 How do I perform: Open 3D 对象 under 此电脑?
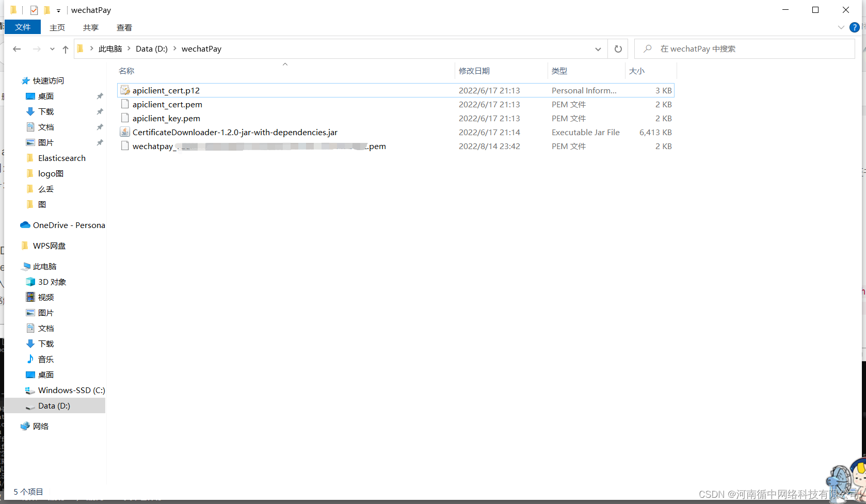52,282
